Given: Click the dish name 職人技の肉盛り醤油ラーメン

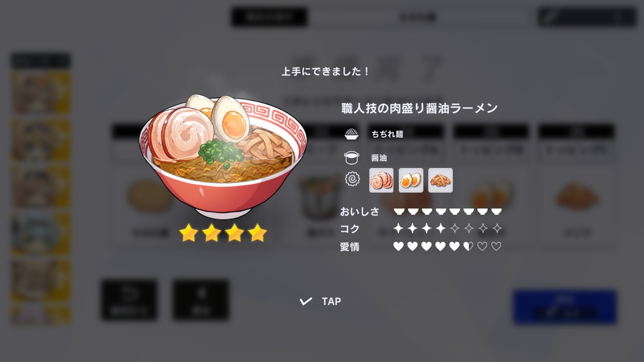Looking at the screenshot, I should point(420,109).
